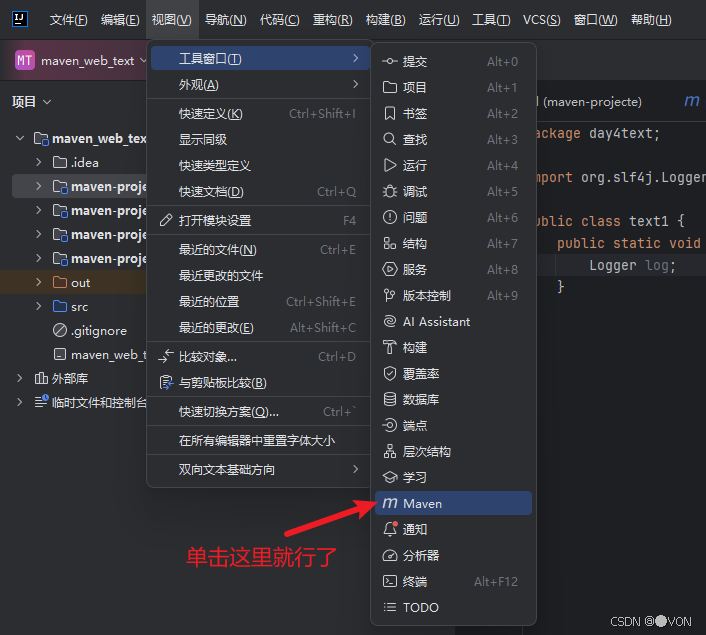The height and width of the screenshot is (635, 706).
Task: Click the Debug (调试) bug icon
Action: pyautogui.click(x=389, y=191)
